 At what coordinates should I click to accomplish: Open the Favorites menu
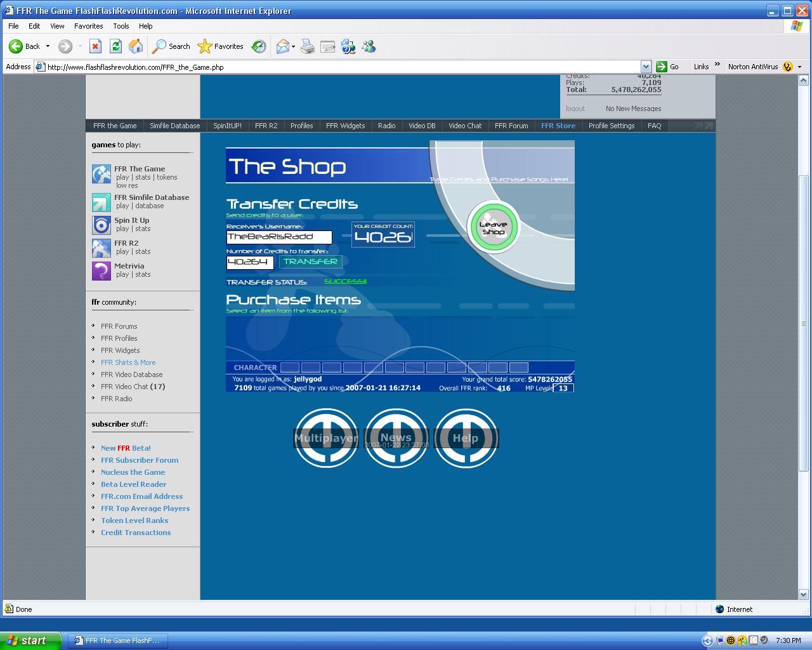tap(88, 26)
